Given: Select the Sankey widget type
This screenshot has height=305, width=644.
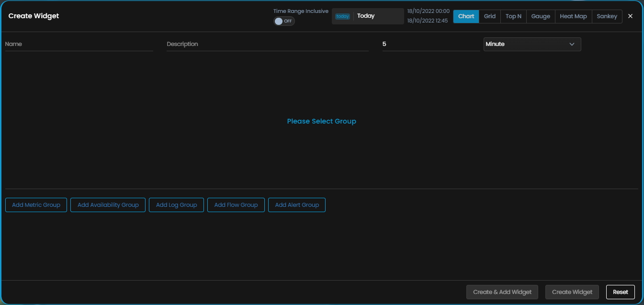Looking at the screenshot, I should tap(607, 16).
